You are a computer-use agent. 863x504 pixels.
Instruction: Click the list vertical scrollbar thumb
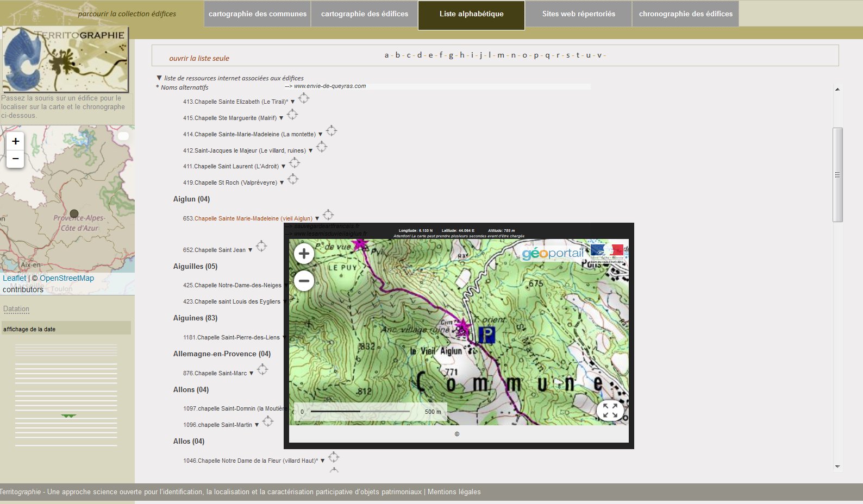pyautogui.click(x=837, y=175)
